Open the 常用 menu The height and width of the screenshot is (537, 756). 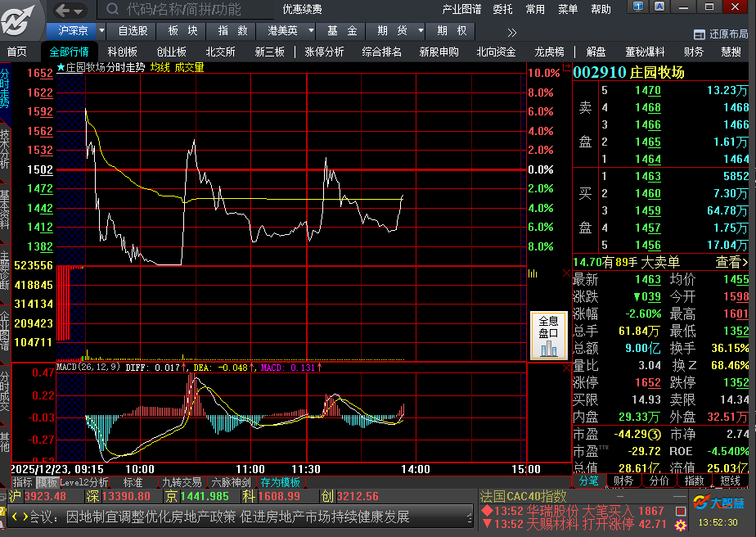[x=535, y=9]
